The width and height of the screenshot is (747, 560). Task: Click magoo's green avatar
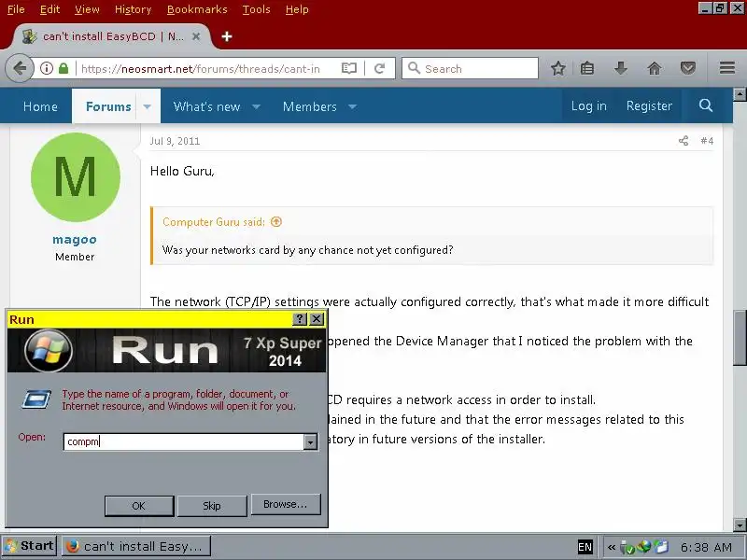click(76, 176)
